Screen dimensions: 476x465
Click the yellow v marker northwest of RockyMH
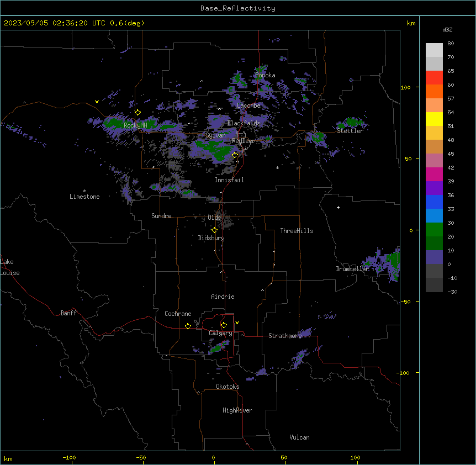pyautogui.click(x=97, y=102)
